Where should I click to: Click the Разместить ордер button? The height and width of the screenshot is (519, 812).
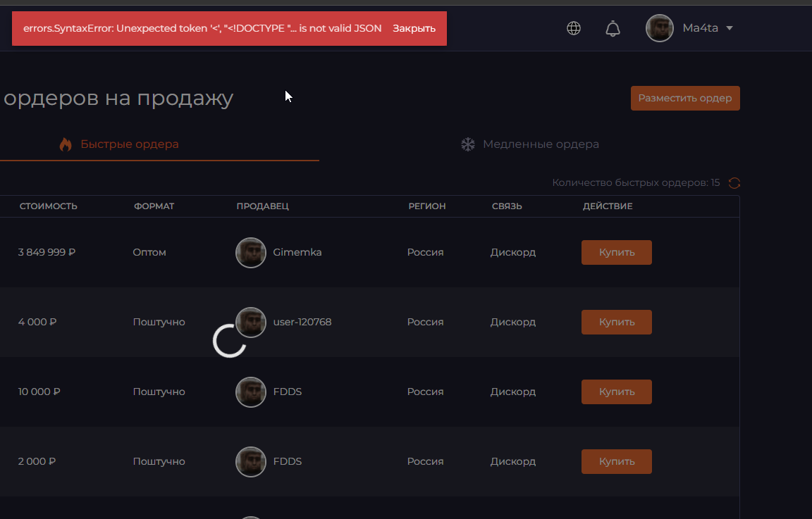(685, 99)
